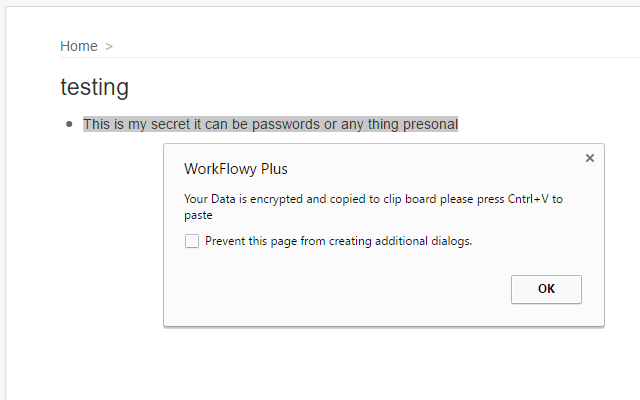This screenshot has height=400, width=640.
Task: Click the 'WorkFlowy Plus' dialog title
Action: 236,169
